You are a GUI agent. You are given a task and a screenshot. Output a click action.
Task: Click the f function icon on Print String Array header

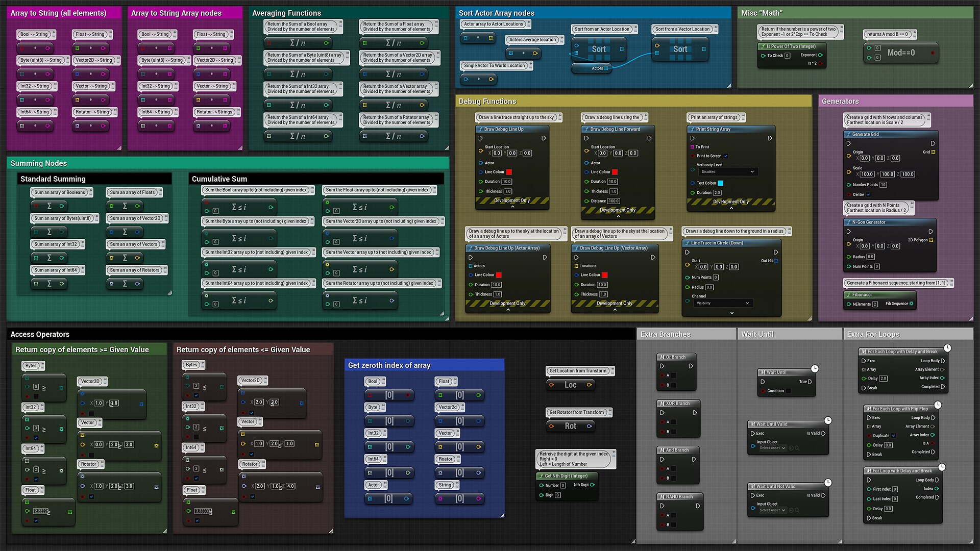tap(693, 129)
